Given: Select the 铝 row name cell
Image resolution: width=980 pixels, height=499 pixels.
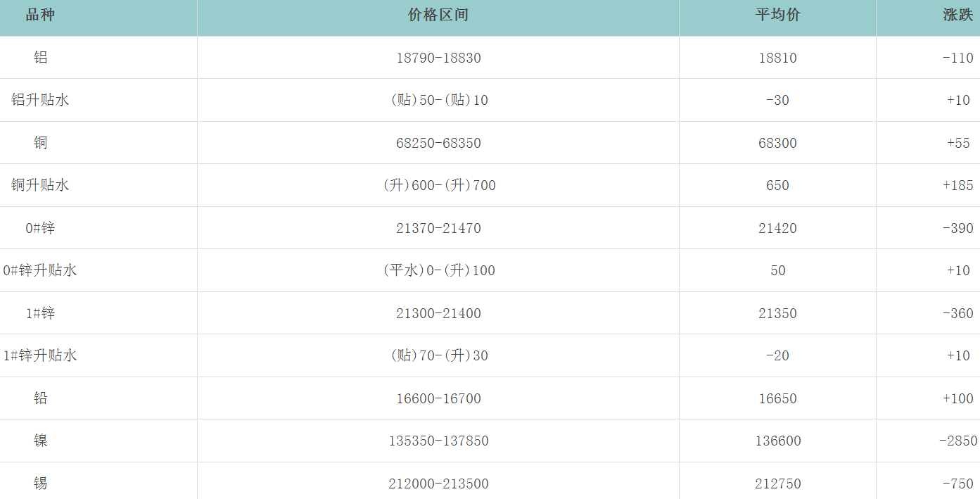Looking at the screenshot, I should pos(41,58).
